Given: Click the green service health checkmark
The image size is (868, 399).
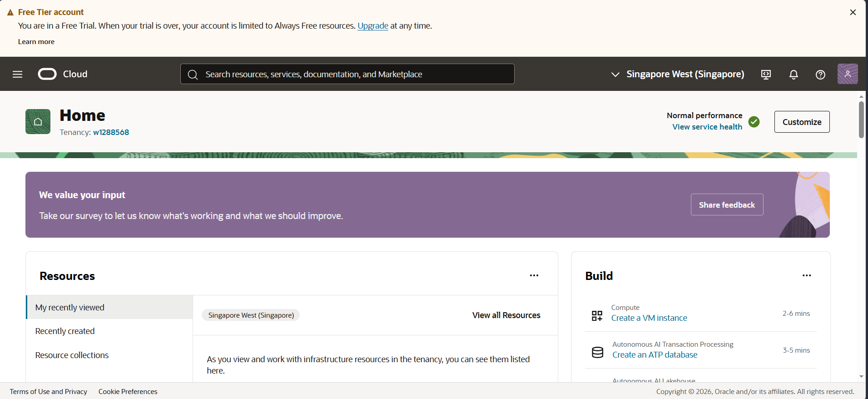Looking at the screenshot, I should point(754,121).
